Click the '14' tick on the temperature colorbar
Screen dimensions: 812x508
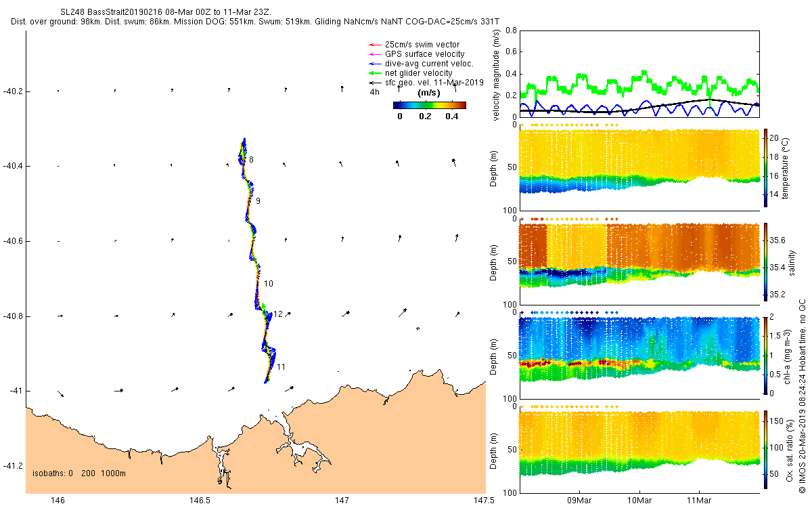click(774, 194)
